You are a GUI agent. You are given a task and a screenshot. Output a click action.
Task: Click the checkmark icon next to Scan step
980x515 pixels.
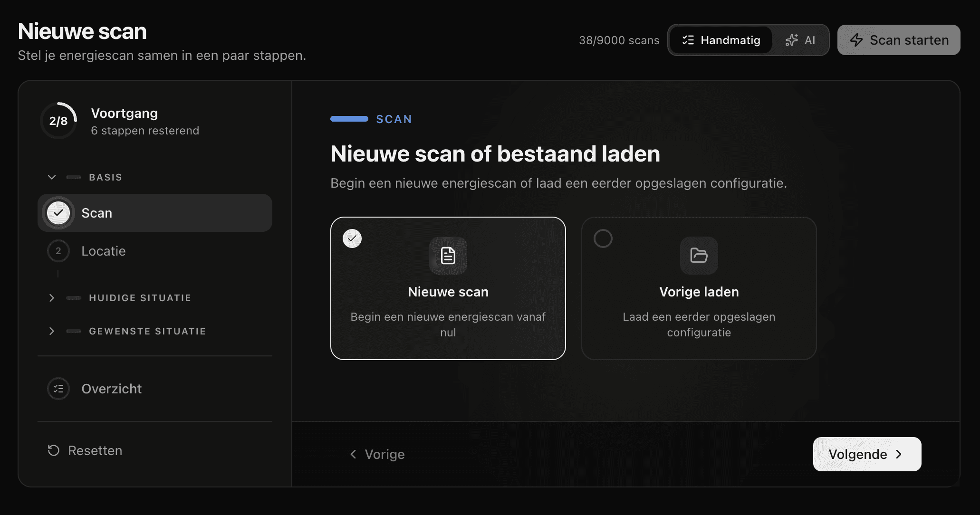pyautogui.click(x=58, y=213)
